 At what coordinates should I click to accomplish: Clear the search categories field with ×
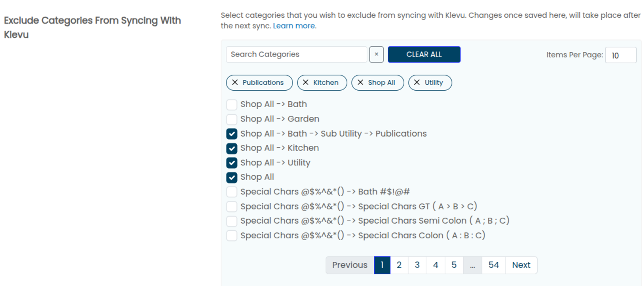(376, 54)
